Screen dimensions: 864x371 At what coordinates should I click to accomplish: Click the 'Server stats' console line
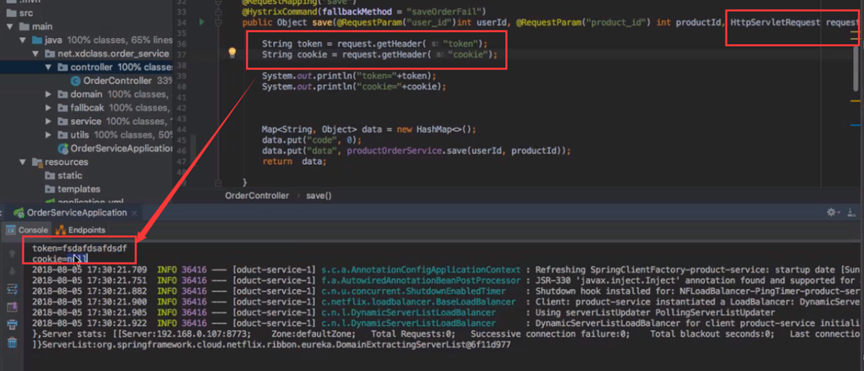(446, 334)
